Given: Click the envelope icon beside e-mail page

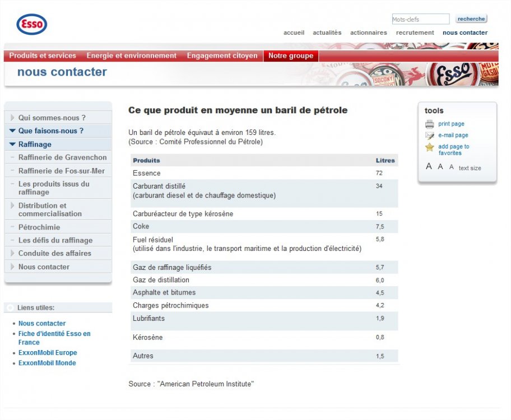Looking at the screenshot, I should pos(430,136).
